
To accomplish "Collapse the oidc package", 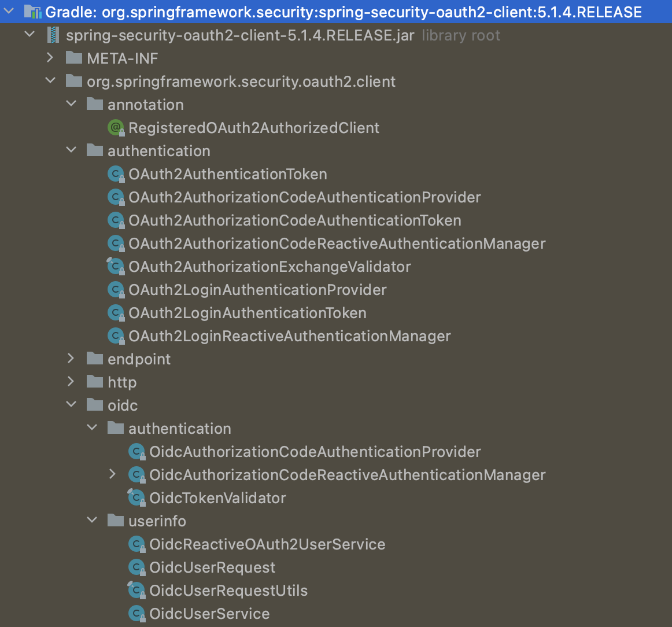I will tap(71, 404).
